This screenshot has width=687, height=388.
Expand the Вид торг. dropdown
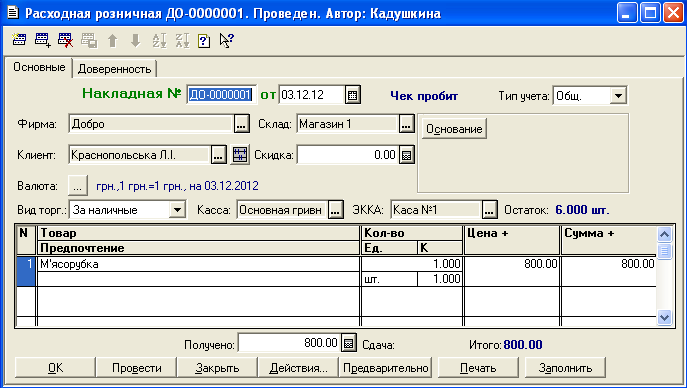click(x=177, y=210)
